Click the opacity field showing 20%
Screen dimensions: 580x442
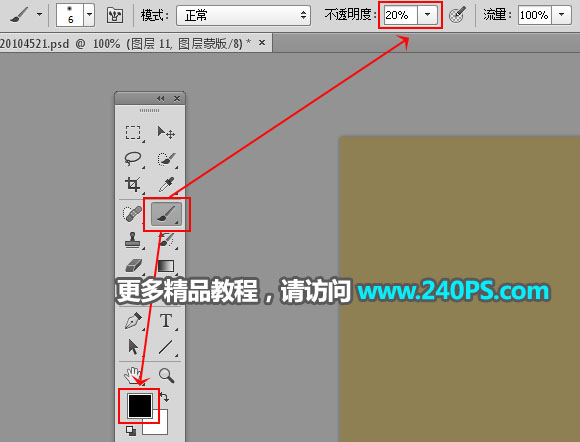tap(401, 15)
